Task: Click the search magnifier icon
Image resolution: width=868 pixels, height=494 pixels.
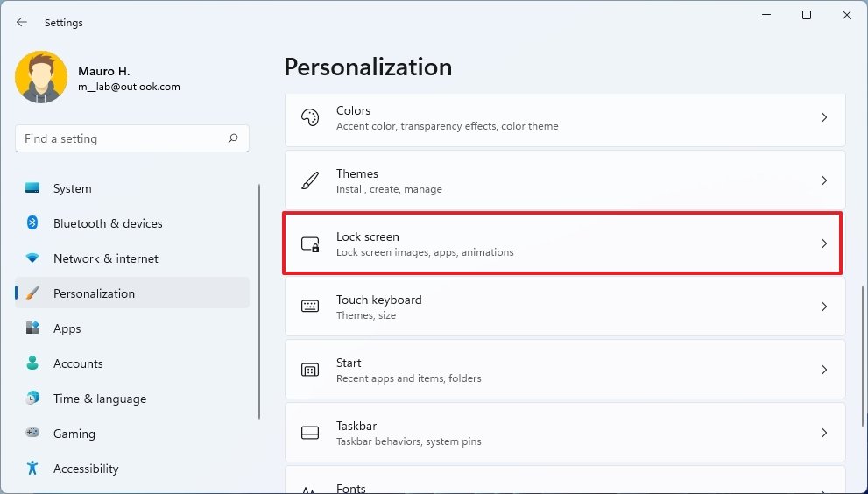Action: (233, 138)
